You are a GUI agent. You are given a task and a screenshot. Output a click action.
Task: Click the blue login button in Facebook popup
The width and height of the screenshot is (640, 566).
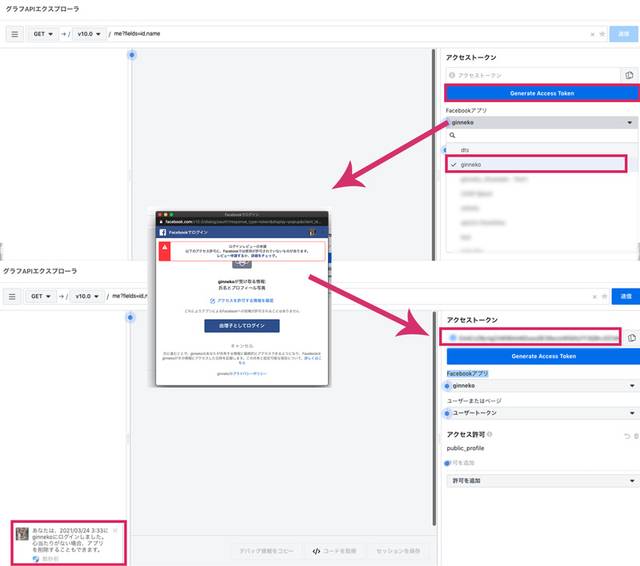pos(242,326)
